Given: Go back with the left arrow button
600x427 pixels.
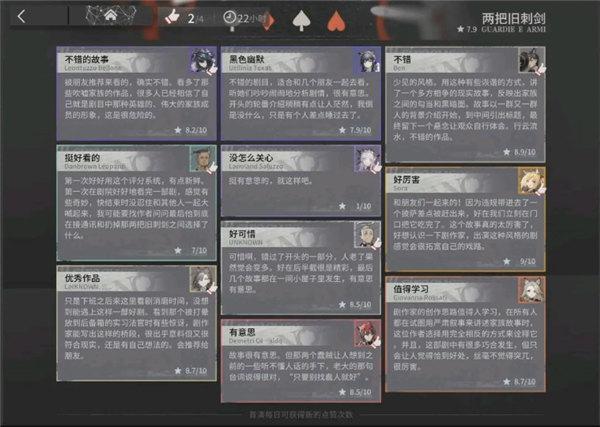Looking at the screenshot, I should (x=22, y=16).
